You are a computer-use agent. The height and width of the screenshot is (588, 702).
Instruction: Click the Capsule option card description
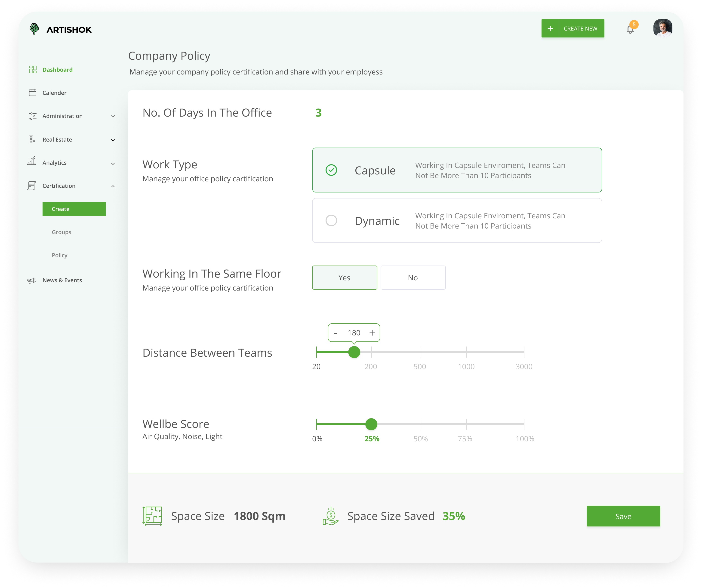coord(490,170)
